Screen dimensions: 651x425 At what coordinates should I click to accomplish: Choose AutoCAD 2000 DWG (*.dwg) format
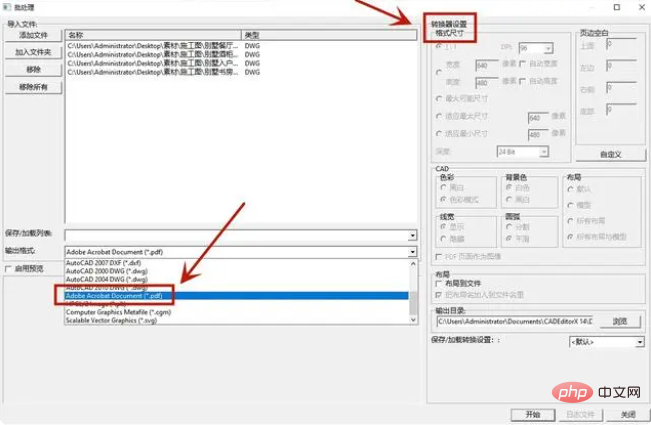click(107, 271)
